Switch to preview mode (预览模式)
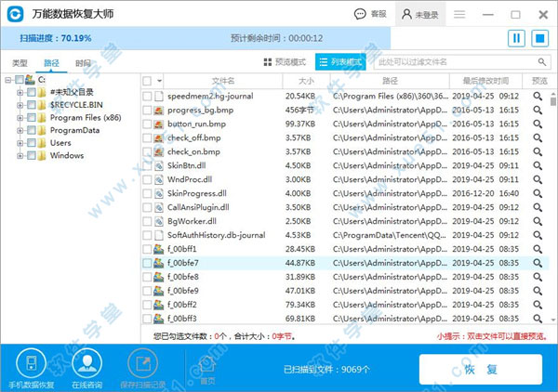The image size is (558, 392). click(286, 61)
